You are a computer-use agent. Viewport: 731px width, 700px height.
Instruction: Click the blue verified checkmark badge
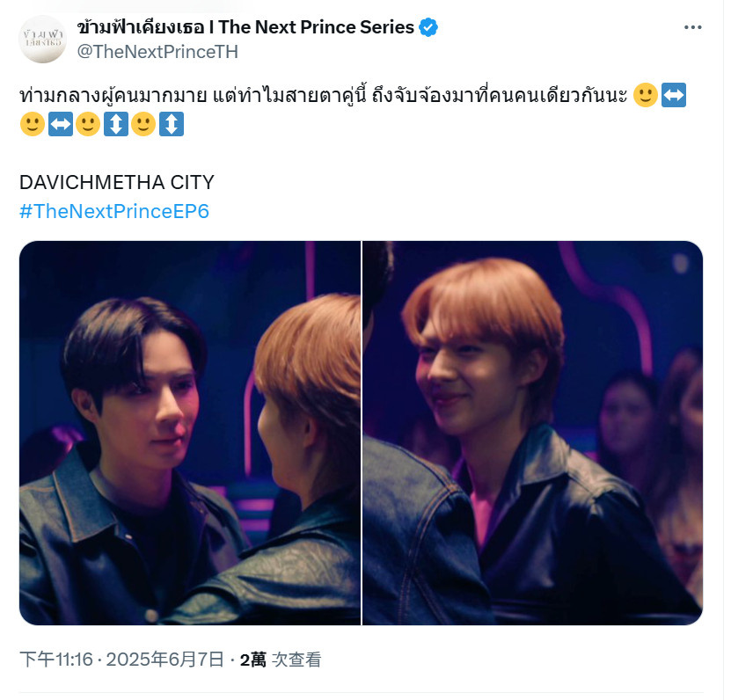pyautogui.click(x=428, y=27)
